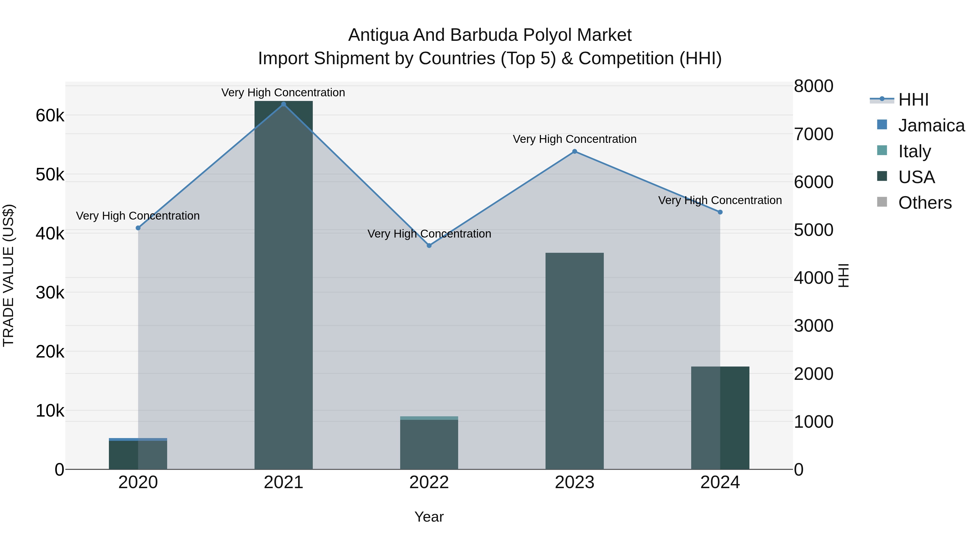Click the '60k' left axis tick label
The width and height of the screenshot is (980, 551).
(x=50, y=116)
